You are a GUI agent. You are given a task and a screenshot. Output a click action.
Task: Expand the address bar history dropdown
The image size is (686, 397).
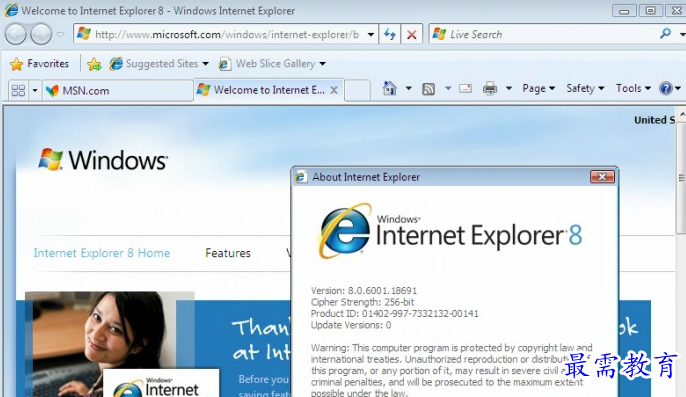click(371, 35)
